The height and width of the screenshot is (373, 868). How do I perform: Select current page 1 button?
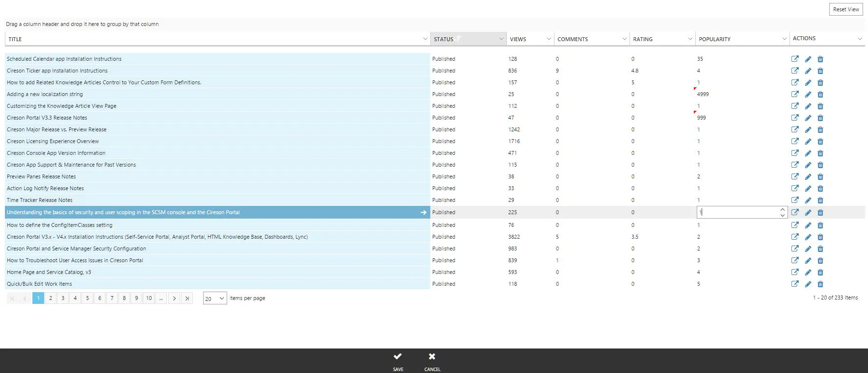(x=38, y=298)
